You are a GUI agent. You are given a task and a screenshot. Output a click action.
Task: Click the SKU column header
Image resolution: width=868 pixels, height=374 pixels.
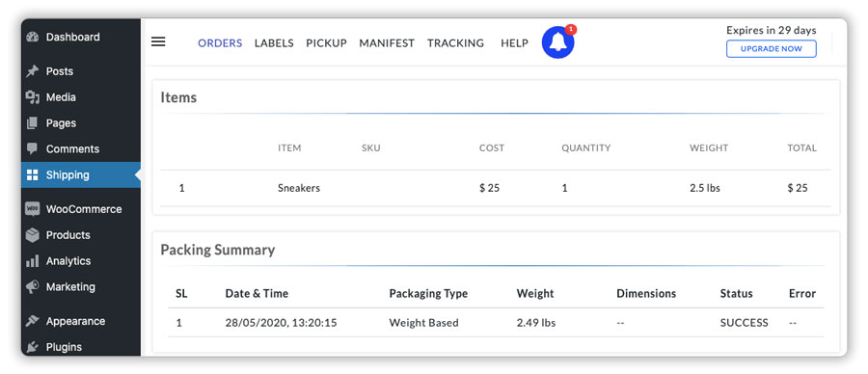click(371, 148)
